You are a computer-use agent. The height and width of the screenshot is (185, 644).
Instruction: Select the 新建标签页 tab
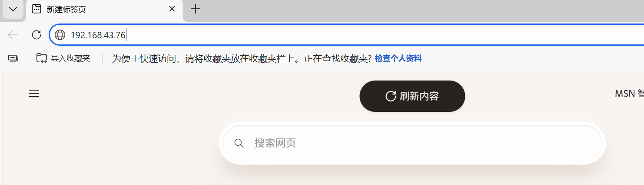click(x=104, y=10)
